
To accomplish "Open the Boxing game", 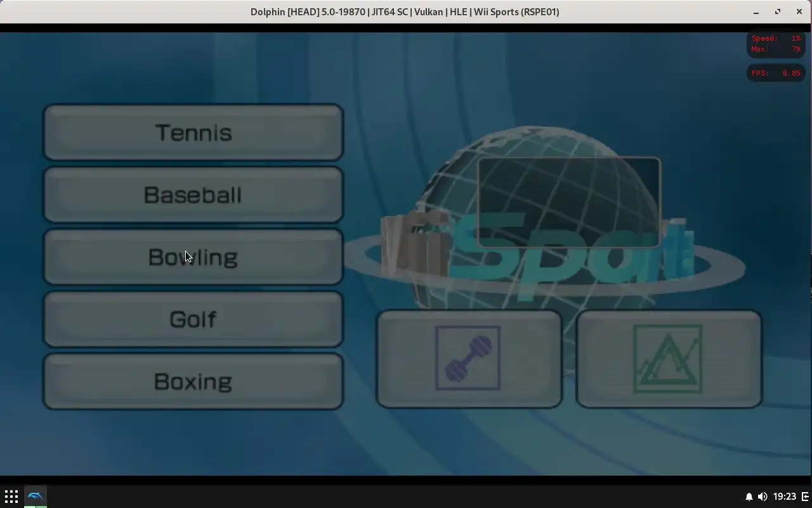I will click(x=193, y=381).
